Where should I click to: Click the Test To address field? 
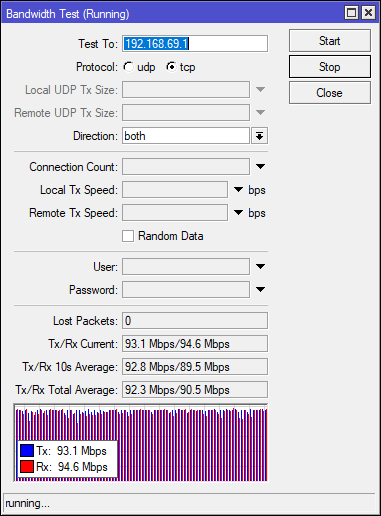coord(195,44)
